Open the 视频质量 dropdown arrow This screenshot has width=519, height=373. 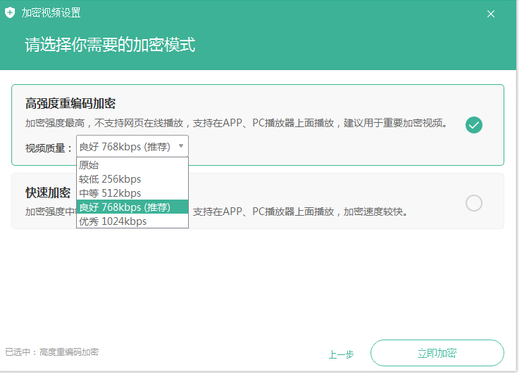181,146
